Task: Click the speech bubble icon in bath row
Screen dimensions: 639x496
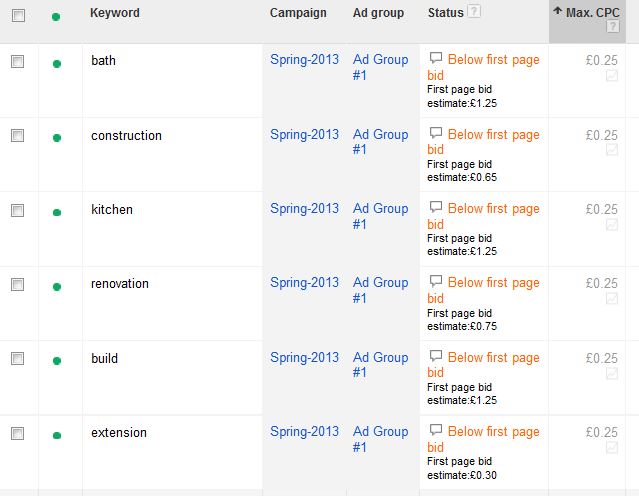Action: (436, 58)
